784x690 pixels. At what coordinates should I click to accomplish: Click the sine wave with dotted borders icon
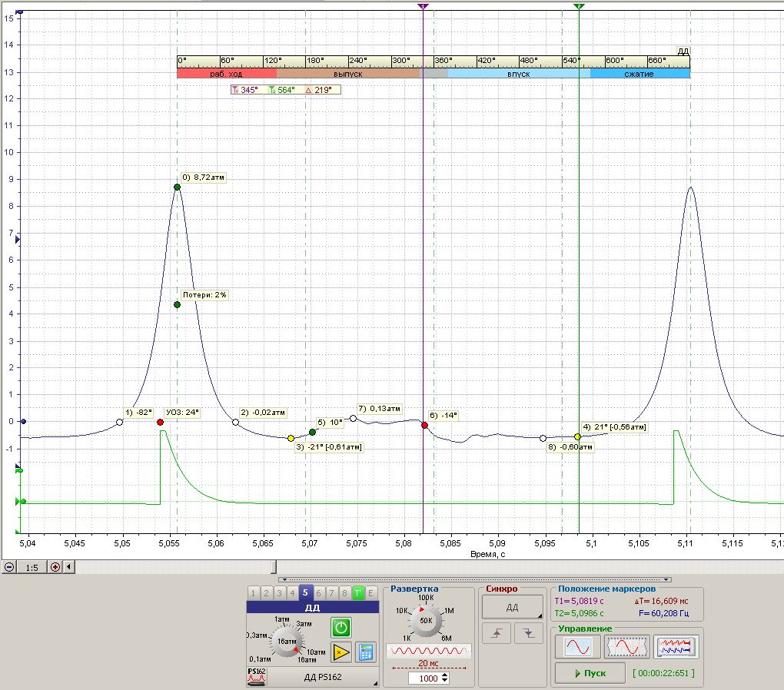[626, 647]
